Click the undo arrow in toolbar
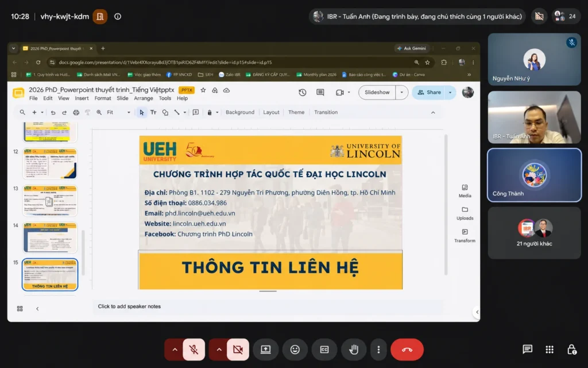The width and height of the screenshot is (588, 368). [53, 112]
